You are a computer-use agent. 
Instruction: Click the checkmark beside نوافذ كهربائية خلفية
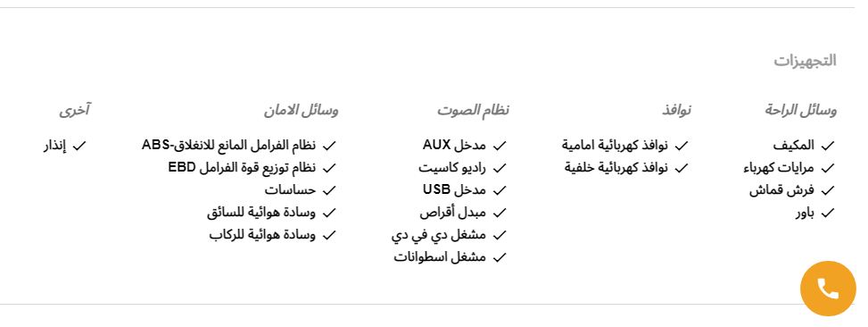[682, 168]
